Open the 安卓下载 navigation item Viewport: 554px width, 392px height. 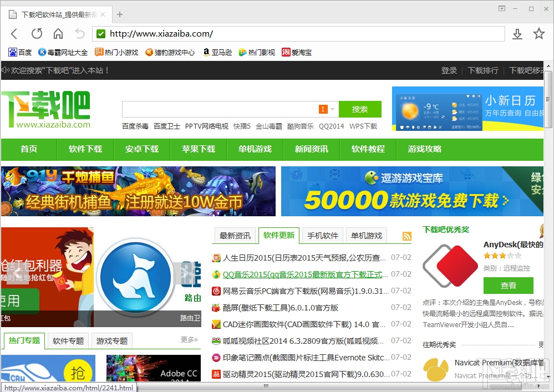(x=142, y=149)
